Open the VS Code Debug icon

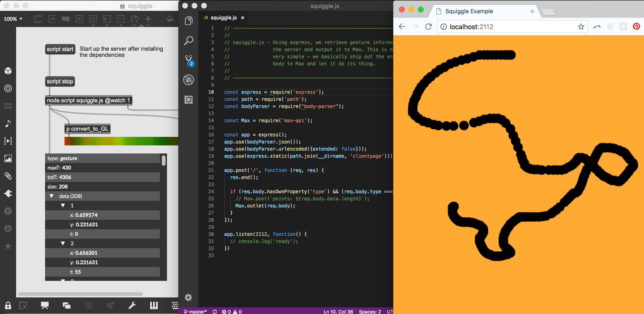click(189, 80)
